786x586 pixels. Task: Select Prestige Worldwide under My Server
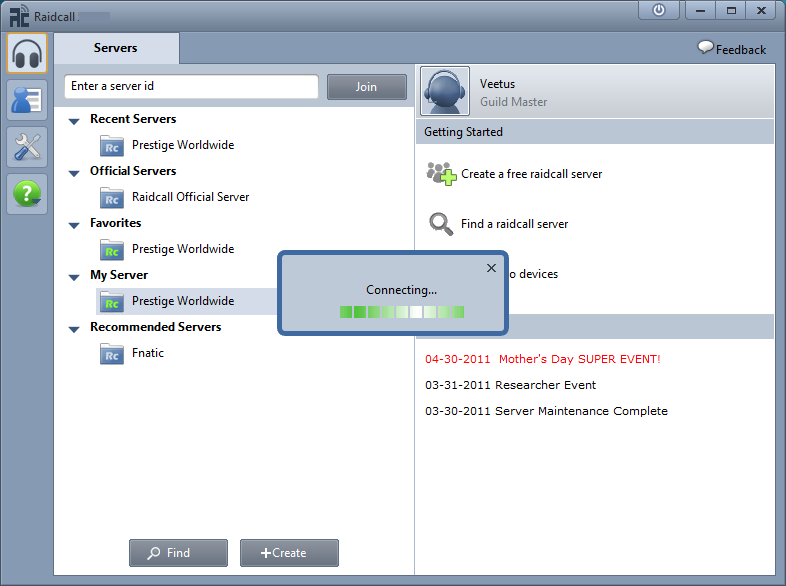click(183, 301)
